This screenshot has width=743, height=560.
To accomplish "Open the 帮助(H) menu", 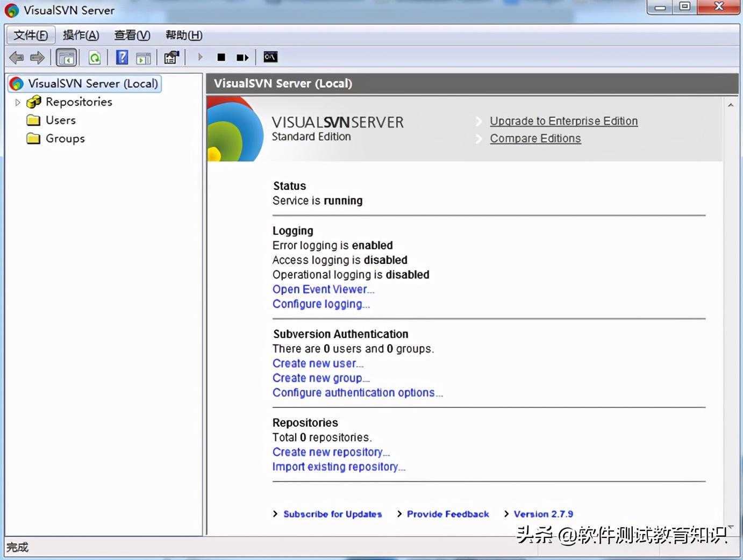I will pyautogui.click(x=184, y=35).
